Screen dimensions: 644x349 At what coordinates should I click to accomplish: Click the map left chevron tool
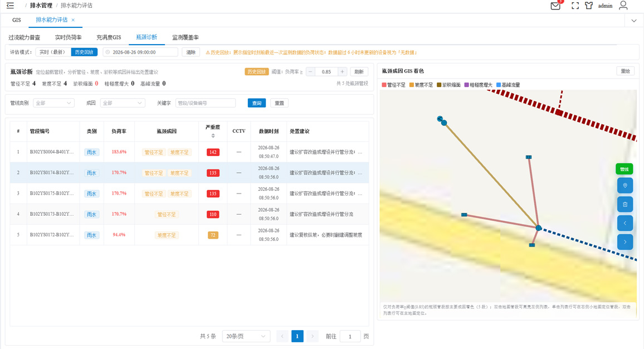click(x=625, y=223)
